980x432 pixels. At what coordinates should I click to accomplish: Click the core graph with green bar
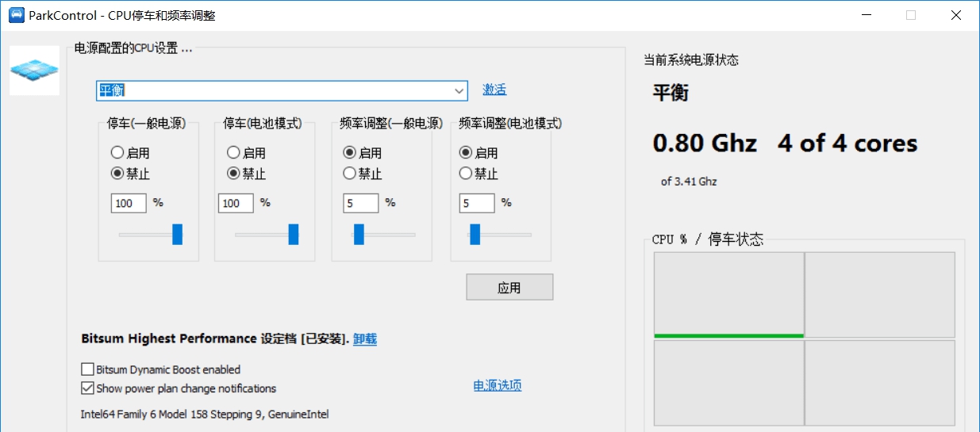click(728, 296)
